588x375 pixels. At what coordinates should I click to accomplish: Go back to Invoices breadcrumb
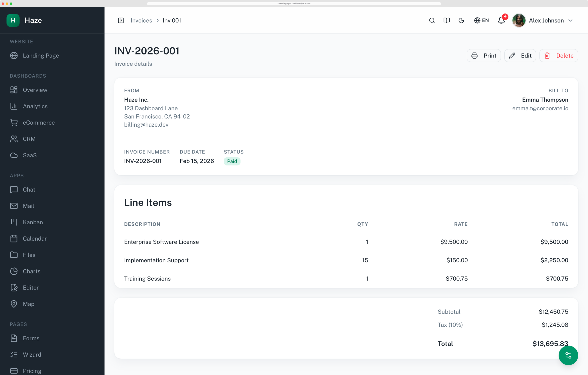[141, 20]
